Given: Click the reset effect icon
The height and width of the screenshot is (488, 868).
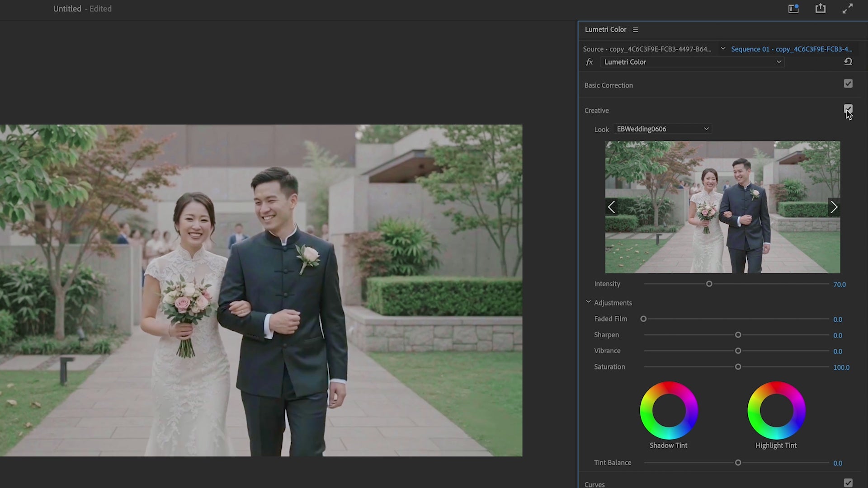Looking at the screenshot, I should pyautogui.click(x=848, y=62).
